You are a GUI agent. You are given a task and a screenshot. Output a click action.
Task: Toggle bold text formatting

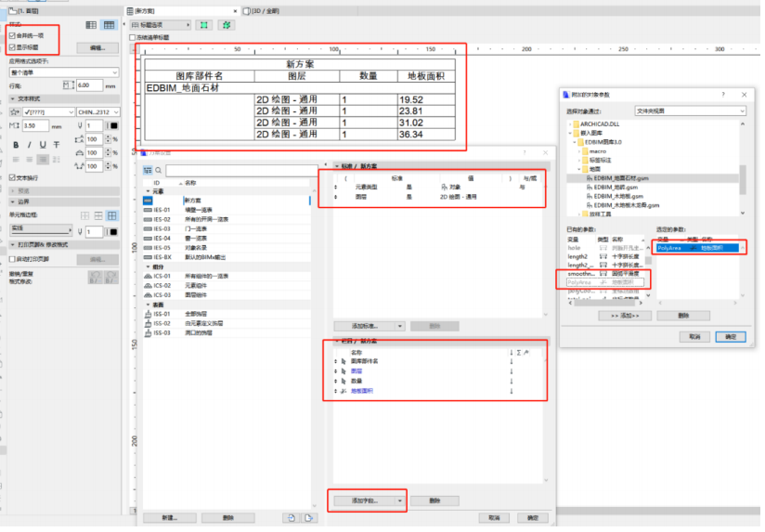click(16, 145)
